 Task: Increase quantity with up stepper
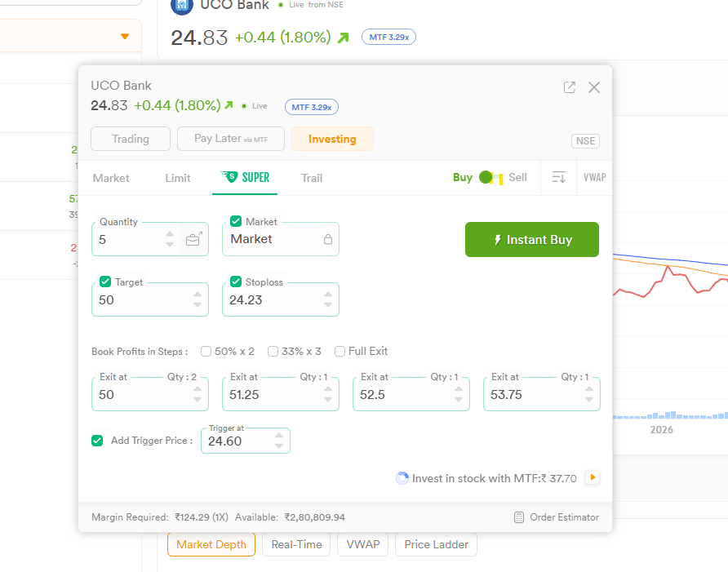(x=170, y=234)
